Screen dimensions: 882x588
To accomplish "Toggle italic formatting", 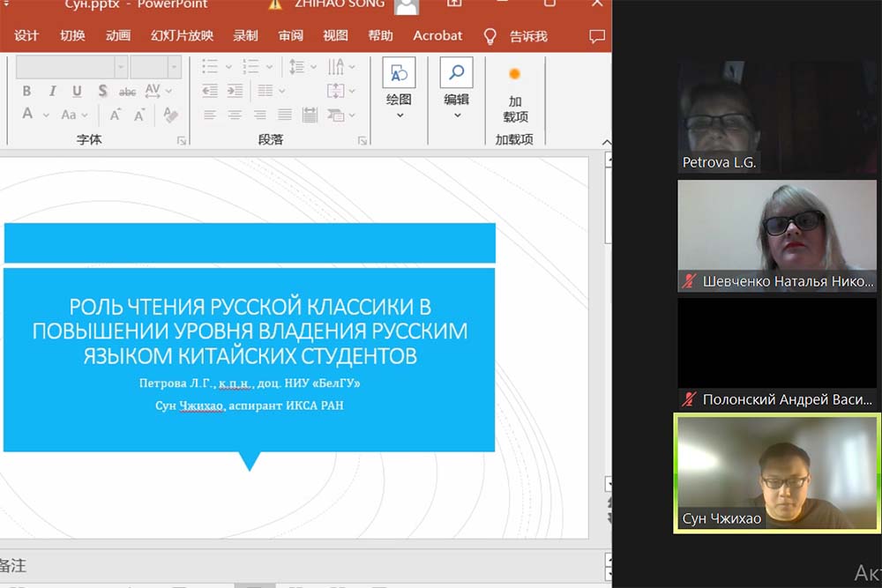I will 52,91.
